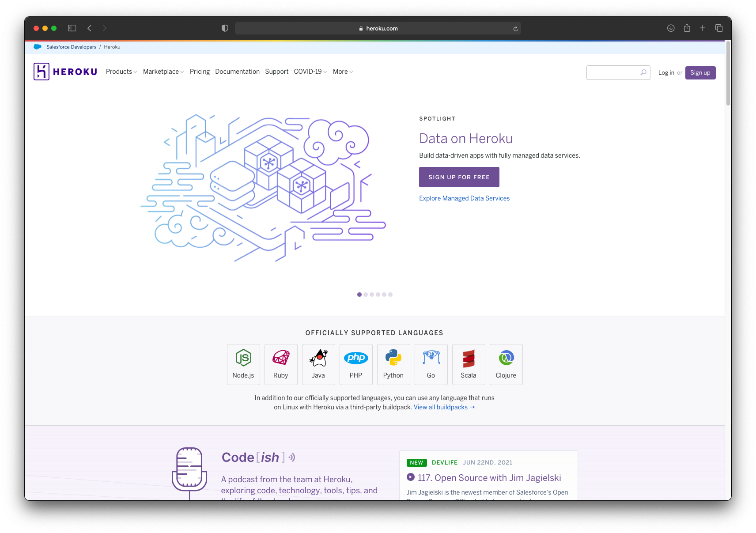Expand the Marketplace dropdown menu
This screenshot has width=756, height=533.
coord(163,72)
